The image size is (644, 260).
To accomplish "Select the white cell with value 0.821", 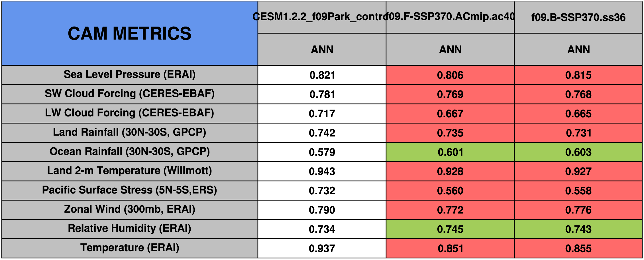I will coord(322,75).
